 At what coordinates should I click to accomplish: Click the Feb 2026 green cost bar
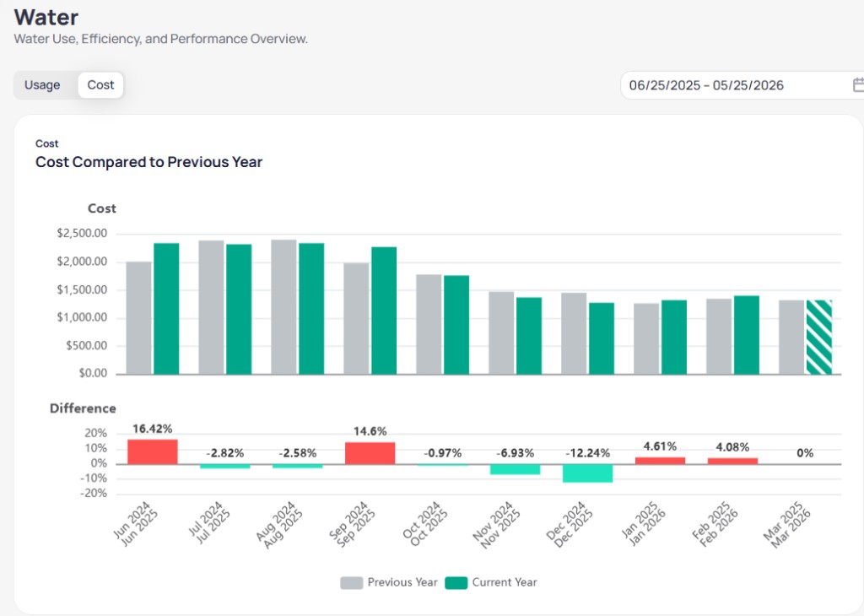pyautogui.click(x=747, y=335)
